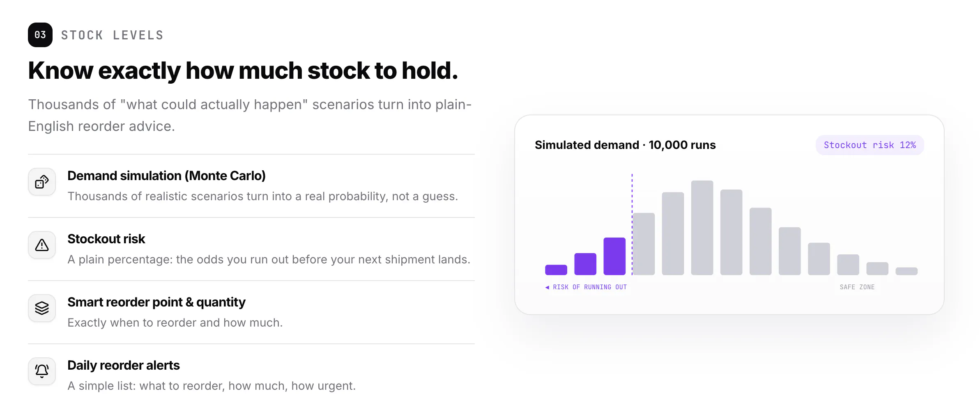Click the shortest purple bar on the chart
Image resolution: width=980 pixels, height=407 pixels.
[x=556, y=270]
